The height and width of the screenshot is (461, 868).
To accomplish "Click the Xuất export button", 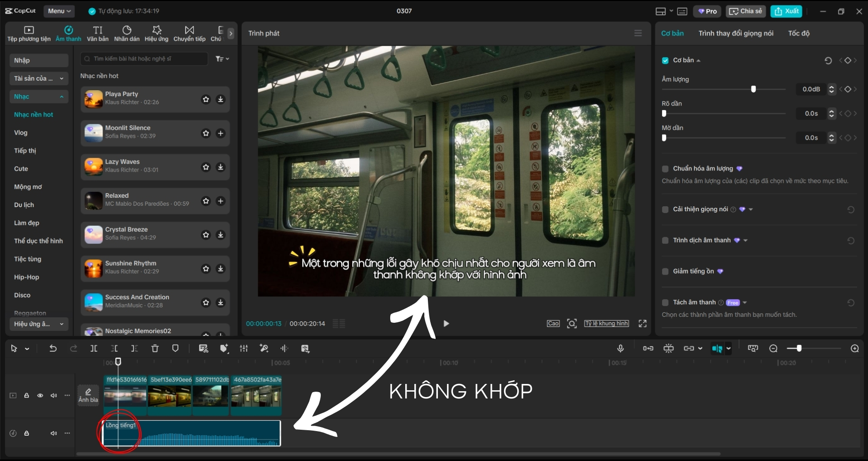I will click(786, 11).
